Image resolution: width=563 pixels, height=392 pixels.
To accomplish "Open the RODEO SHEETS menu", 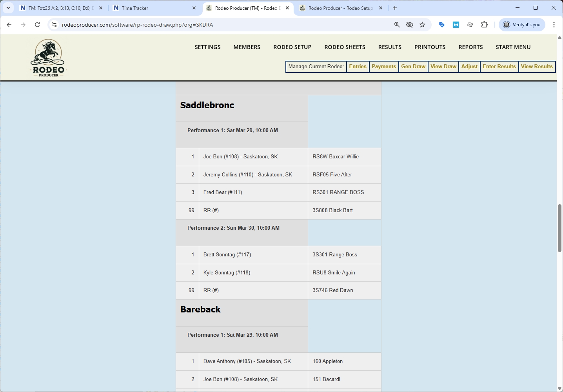I will [345, 47].
